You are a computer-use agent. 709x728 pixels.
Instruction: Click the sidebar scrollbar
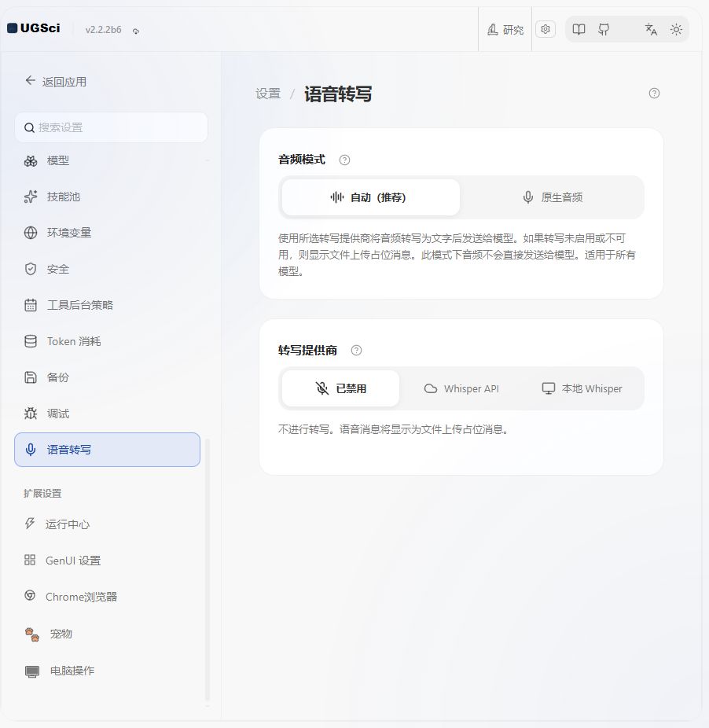(x=207, y=570)
